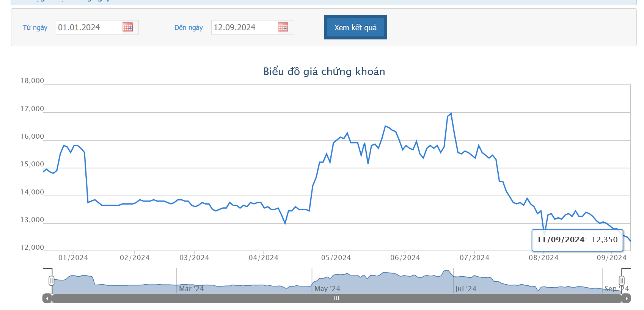
Task: Click the scrollbar center grip
Action: [x=336, y=299]
